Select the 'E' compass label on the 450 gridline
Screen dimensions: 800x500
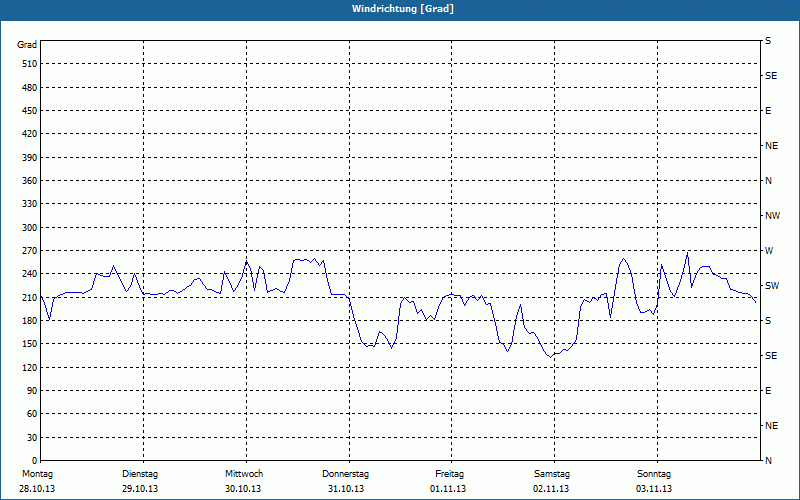tap(768, 111)
